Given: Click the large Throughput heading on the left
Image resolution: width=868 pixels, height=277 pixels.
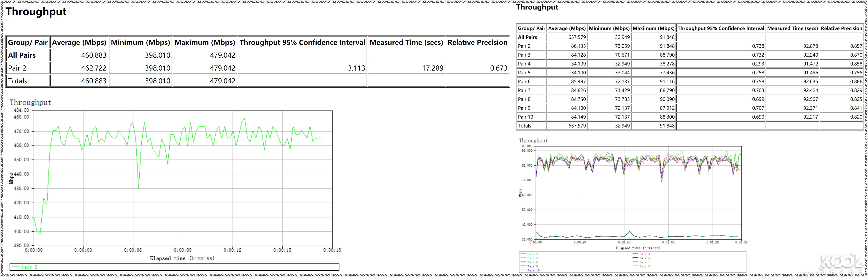Looking at the screenshot, I should point(36,11).
